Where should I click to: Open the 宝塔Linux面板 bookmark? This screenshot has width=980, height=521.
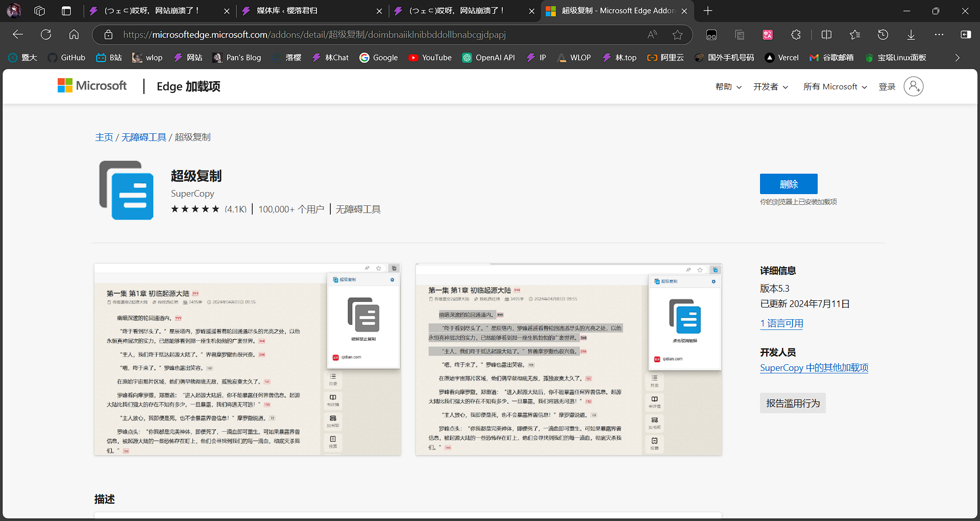[896, 58]
